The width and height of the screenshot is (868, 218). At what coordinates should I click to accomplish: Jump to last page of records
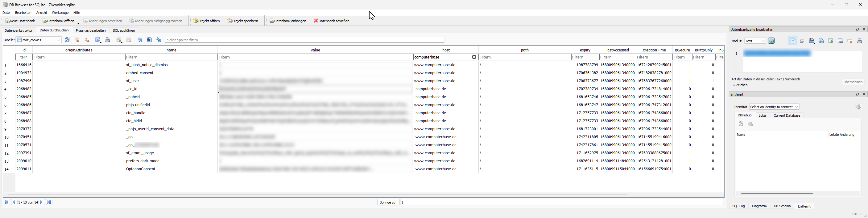[x=49, y=202]
